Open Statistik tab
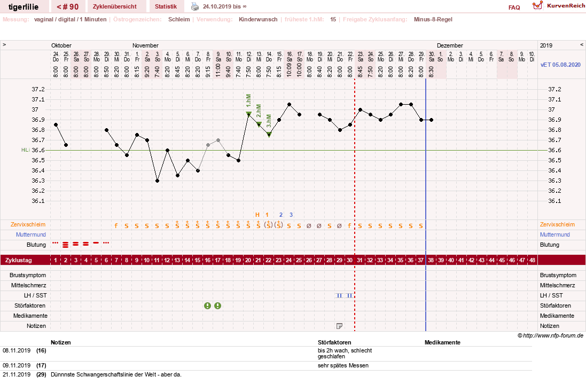This screenshot has height=392, width=586. click(166, 7)
